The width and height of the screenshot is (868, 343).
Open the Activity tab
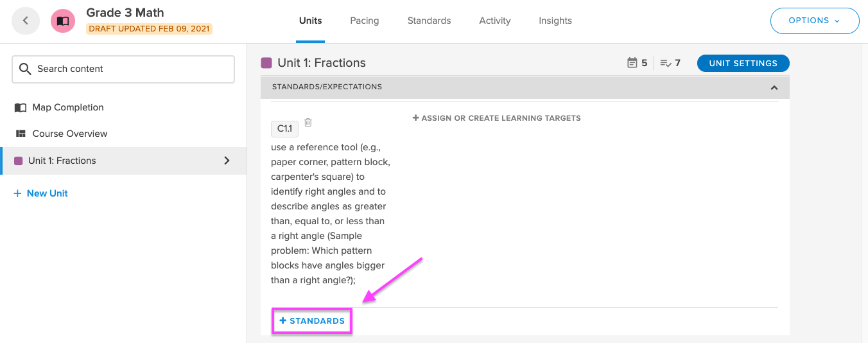pos(495,21)
